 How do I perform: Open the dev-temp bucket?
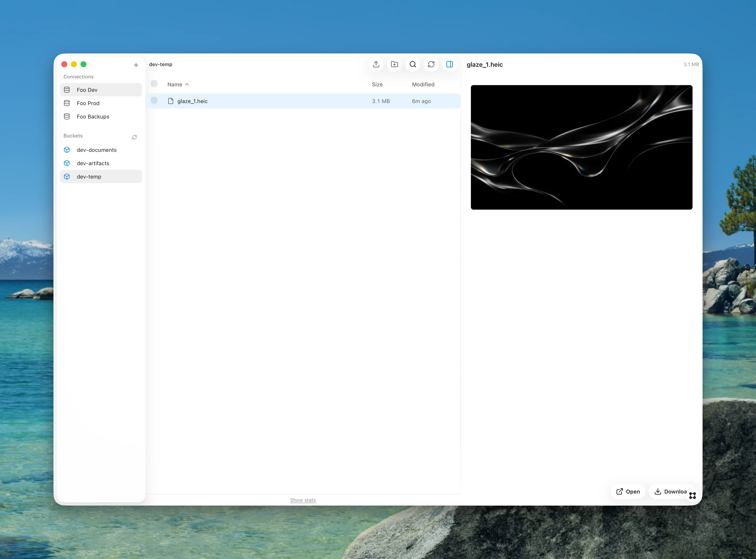pos(101,177)
